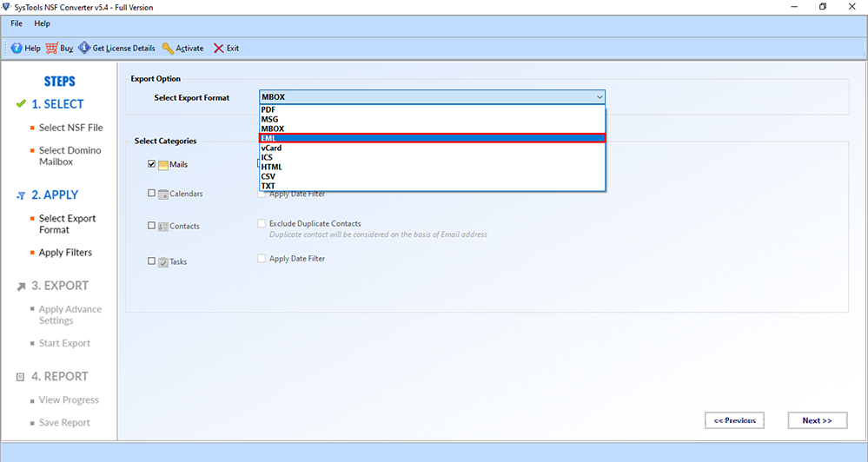
Task: Choose vCard from the format list
Action: coord(433,148)
